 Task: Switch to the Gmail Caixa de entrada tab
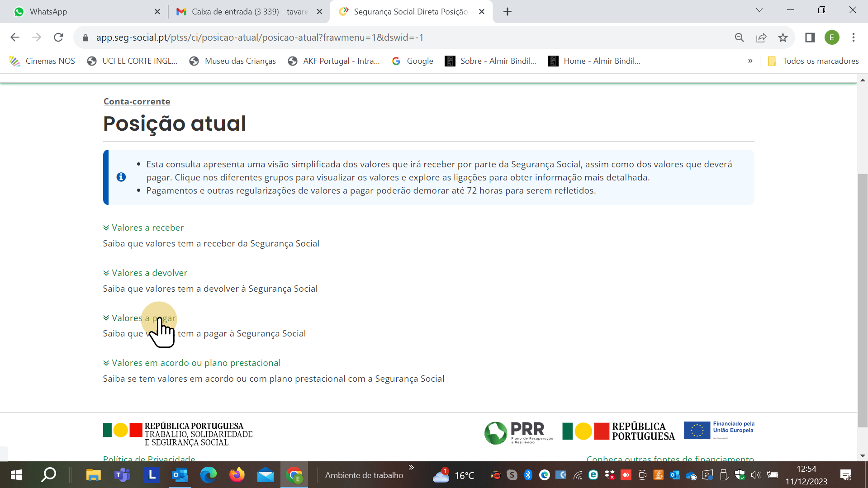click(249, 12)
